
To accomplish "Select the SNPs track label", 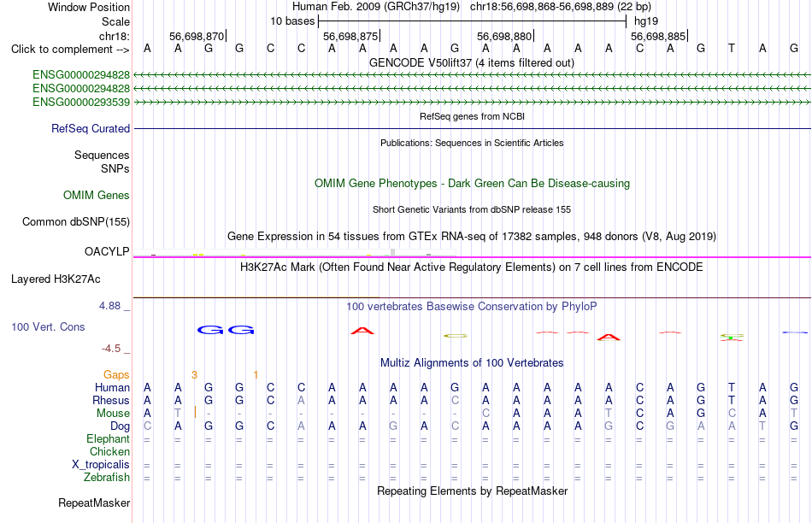I will pyautogui.click(x=115, y=169).
